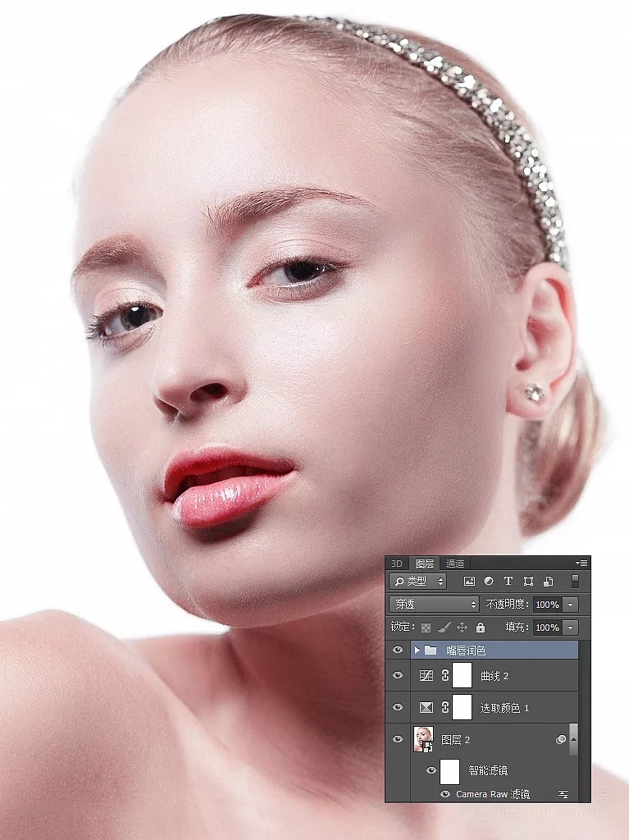The image size is (629, 840).
Task: Open the 穿透 blend mode dropdown
Action: pos(434,605)
